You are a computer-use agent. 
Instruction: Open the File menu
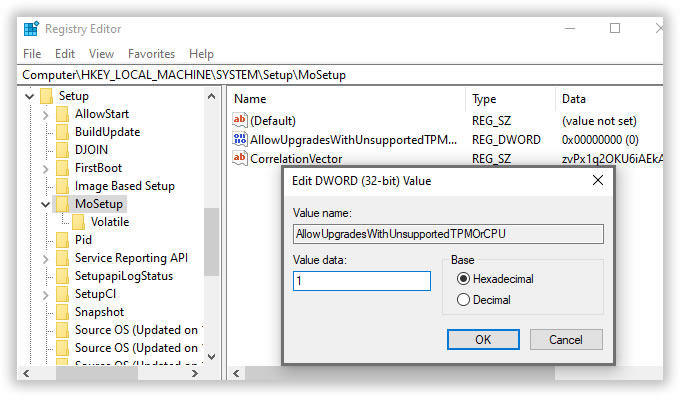pos(32,54)
